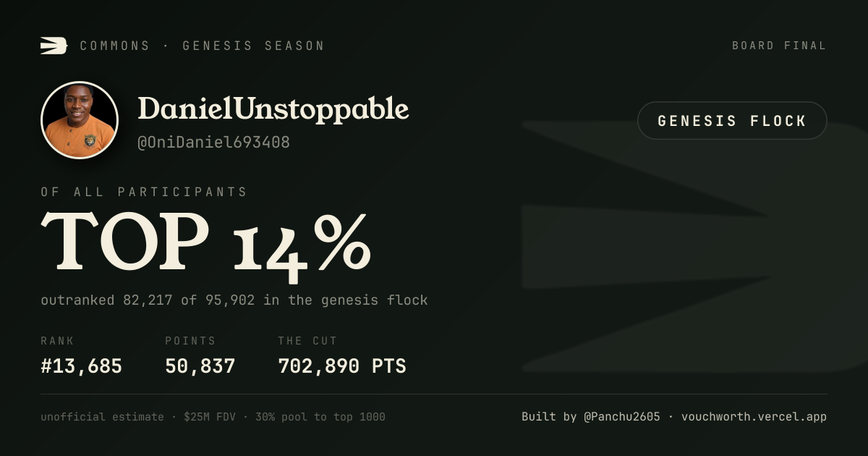
Task: Click the OF ALL PARTICIPANTS caption
Action: tap(144, 192)
